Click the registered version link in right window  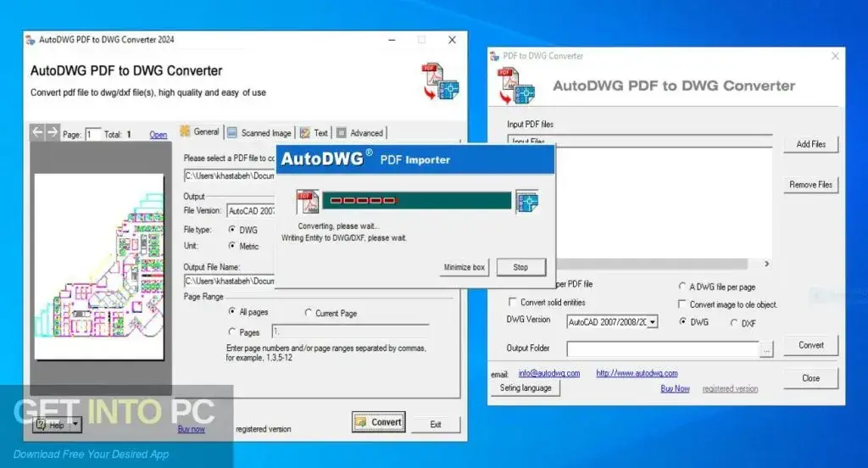(x=730, y=389)
